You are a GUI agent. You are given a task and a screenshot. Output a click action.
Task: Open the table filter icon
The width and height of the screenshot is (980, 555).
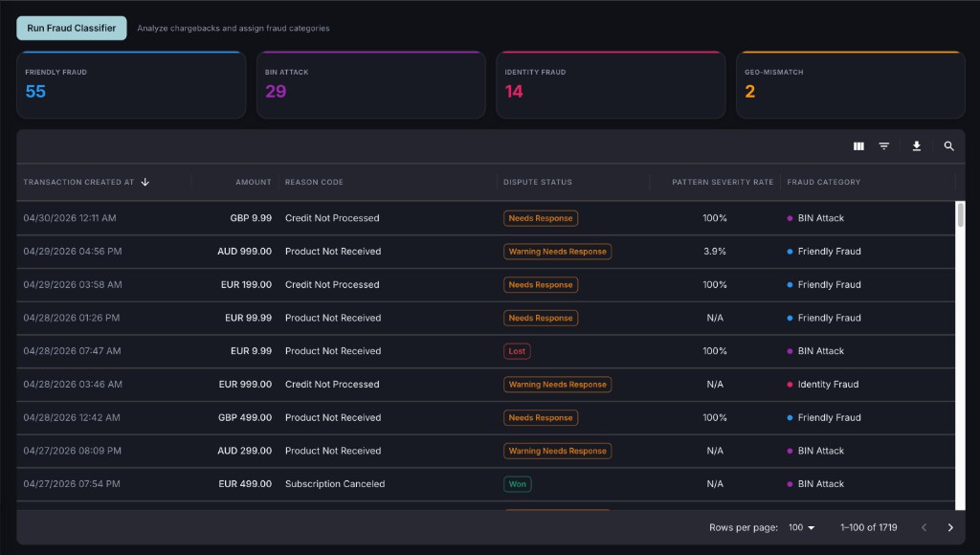[x=883, y=146]
